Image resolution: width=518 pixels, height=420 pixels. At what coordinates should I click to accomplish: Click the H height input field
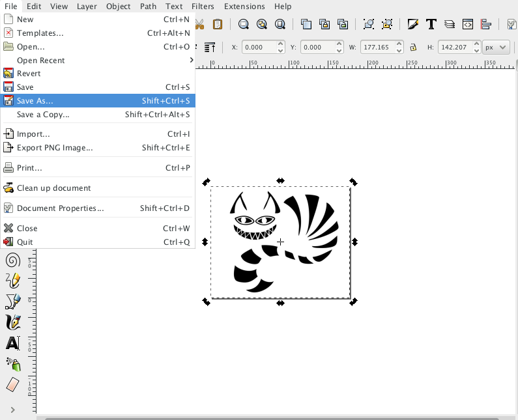pos(455,48)
